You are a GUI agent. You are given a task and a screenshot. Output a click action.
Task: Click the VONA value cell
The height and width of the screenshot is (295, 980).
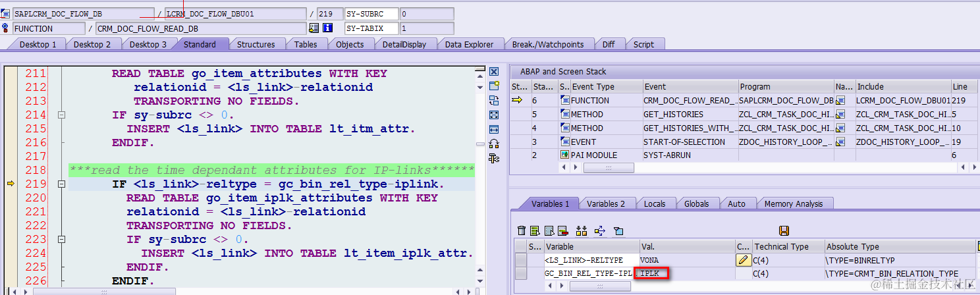[x=687, y=260]
